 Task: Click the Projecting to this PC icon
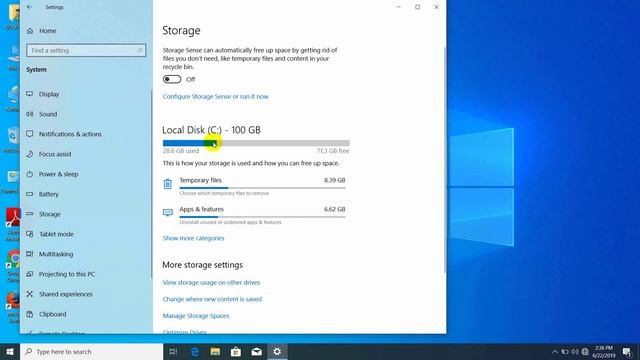pyautogui.click(x=30, y=274)
